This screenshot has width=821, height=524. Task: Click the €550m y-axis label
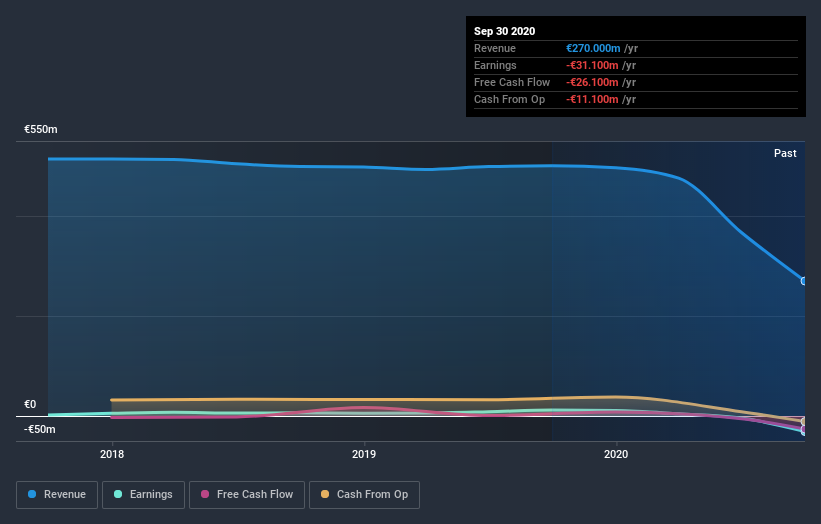41,129
